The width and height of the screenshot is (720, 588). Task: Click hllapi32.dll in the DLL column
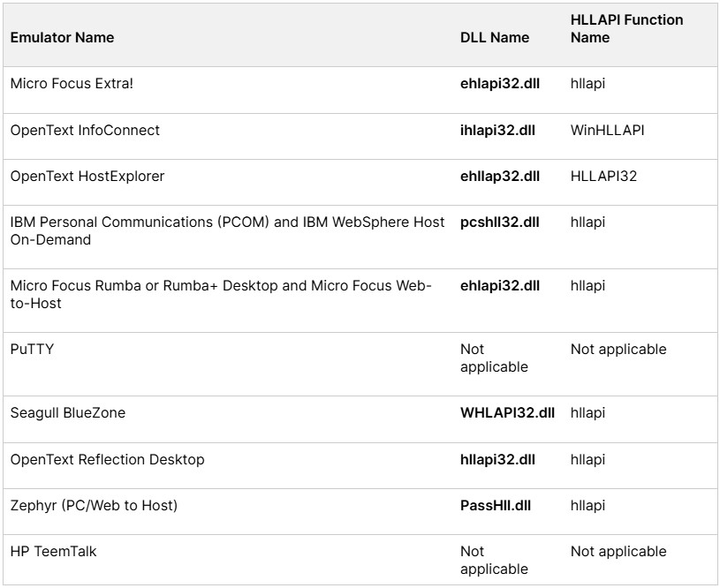[x=497, y=459]
